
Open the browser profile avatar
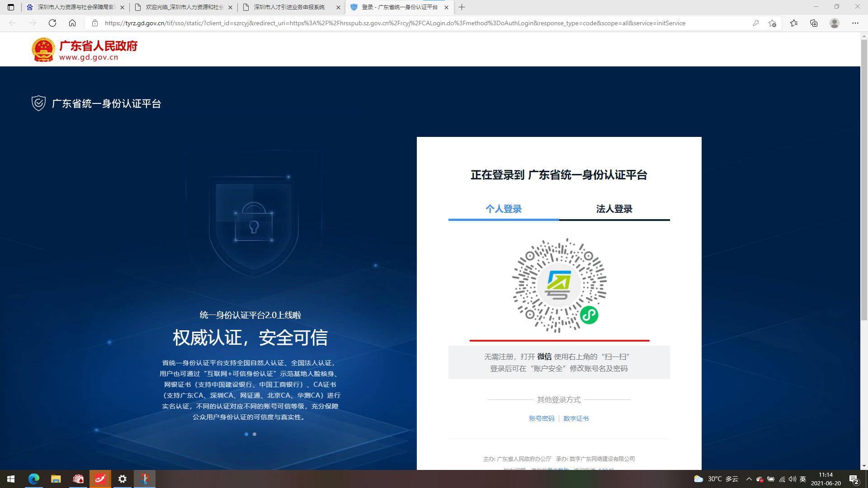coord(835,23)
